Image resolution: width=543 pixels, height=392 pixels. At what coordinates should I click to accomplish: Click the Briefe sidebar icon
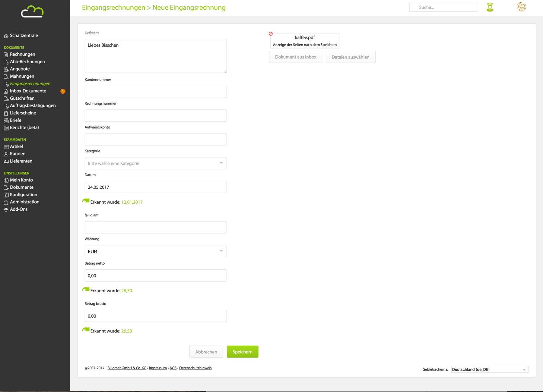6,121
